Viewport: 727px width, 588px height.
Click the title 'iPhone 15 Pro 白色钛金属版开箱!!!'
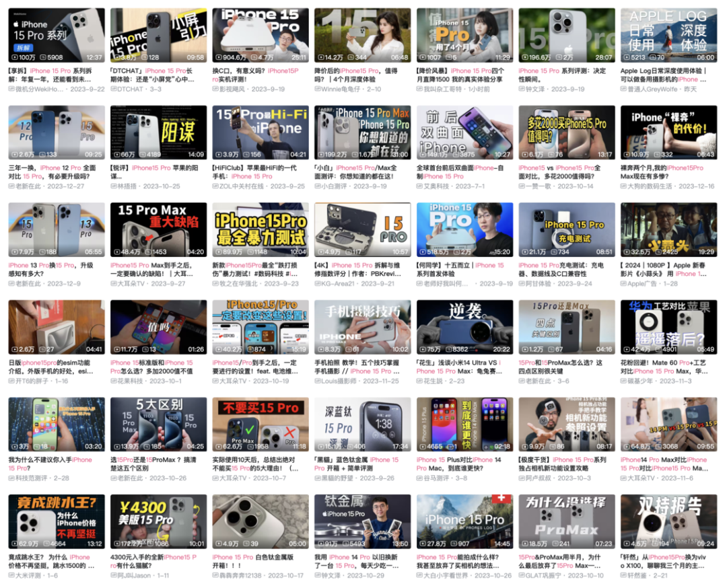coord(253,562)
